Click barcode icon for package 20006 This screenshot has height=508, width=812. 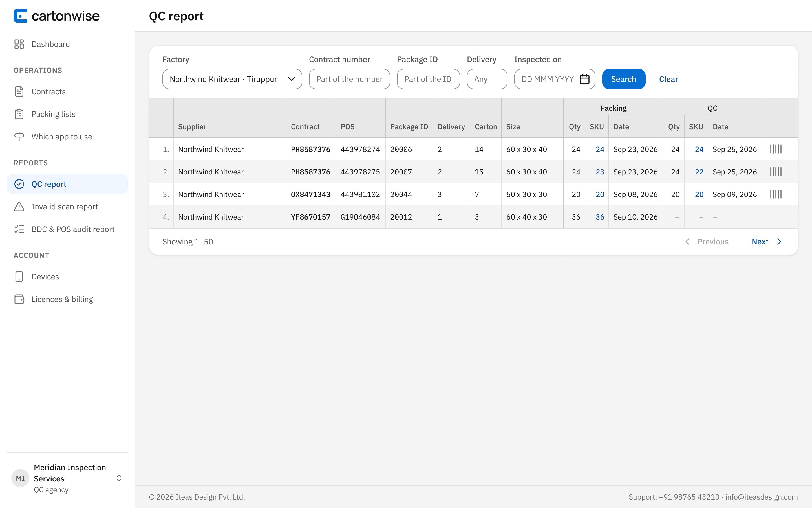coord(776,149)
